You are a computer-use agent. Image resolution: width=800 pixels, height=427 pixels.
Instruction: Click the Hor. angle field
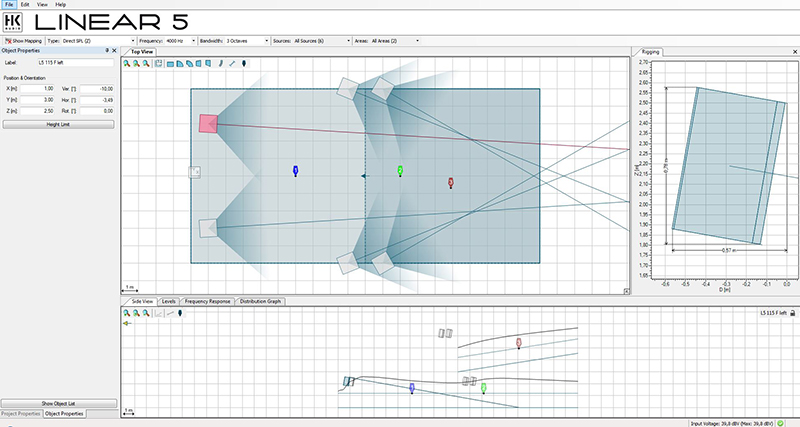97,100
